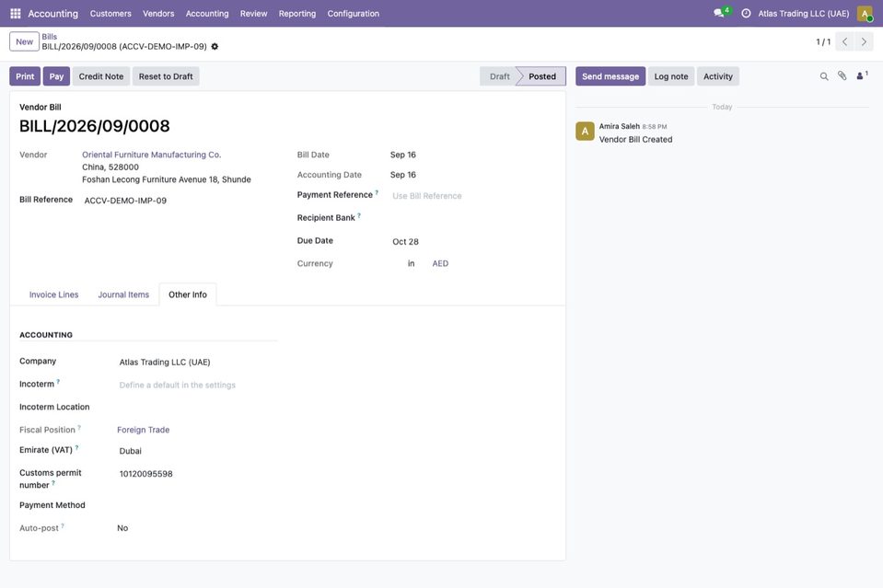Search messages with the magnifier icon

(824, 76)
